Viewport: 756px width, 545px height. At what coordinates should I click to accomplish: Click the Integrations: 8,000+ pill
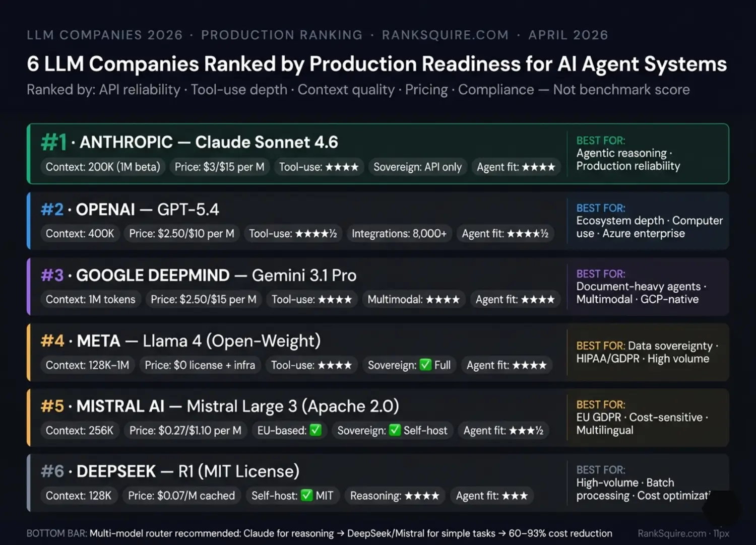pyautogui.click(x=399, y=234)
